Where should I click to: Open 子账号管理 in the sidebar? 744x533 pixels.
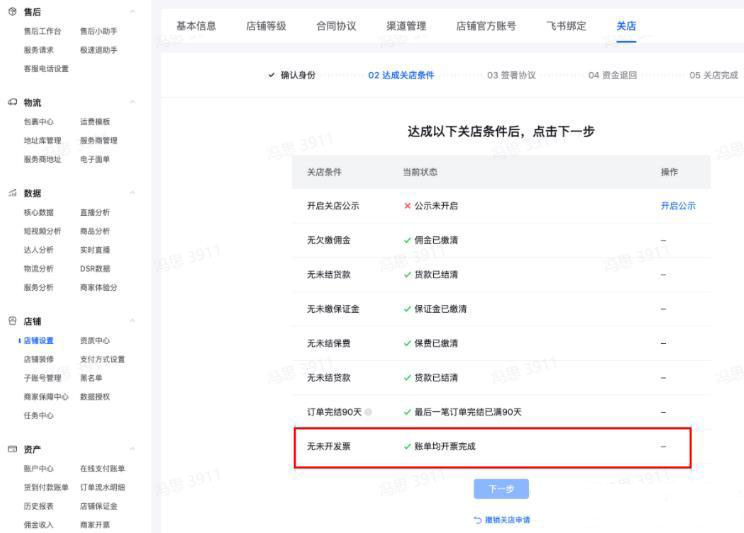click(43, 378)
